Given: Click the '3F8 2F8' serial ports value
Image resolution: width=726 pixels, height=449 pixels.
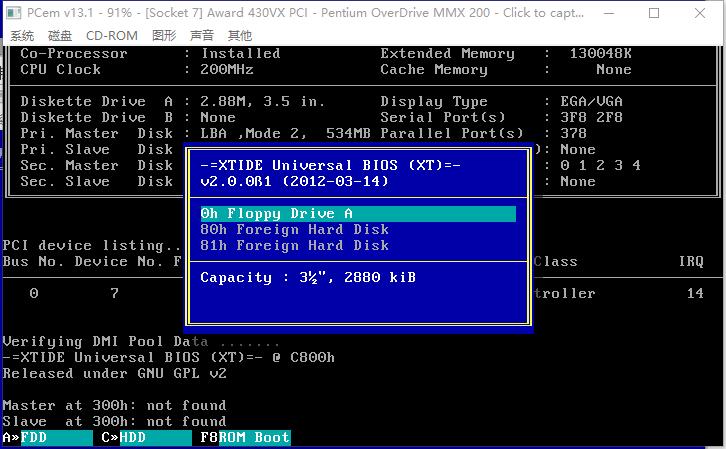Looking at the screenshot, I should click(x=591, y=117).
